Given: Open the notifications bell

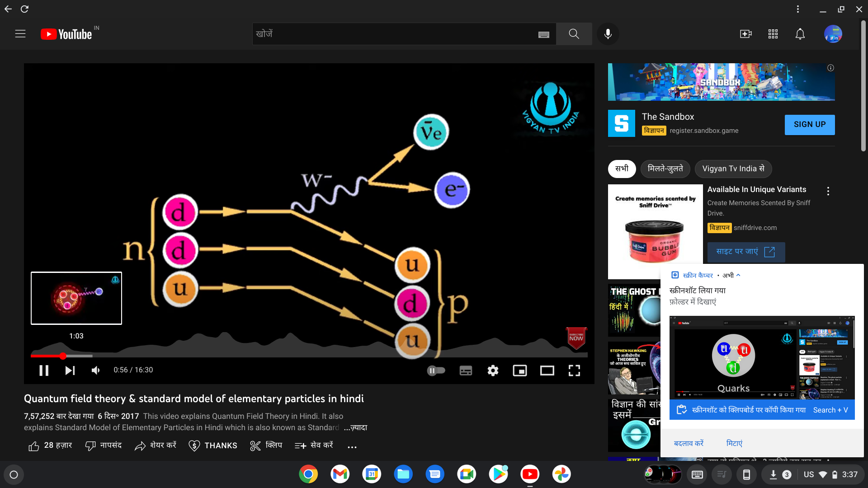Looking at the screenshot, I should 800,34.
